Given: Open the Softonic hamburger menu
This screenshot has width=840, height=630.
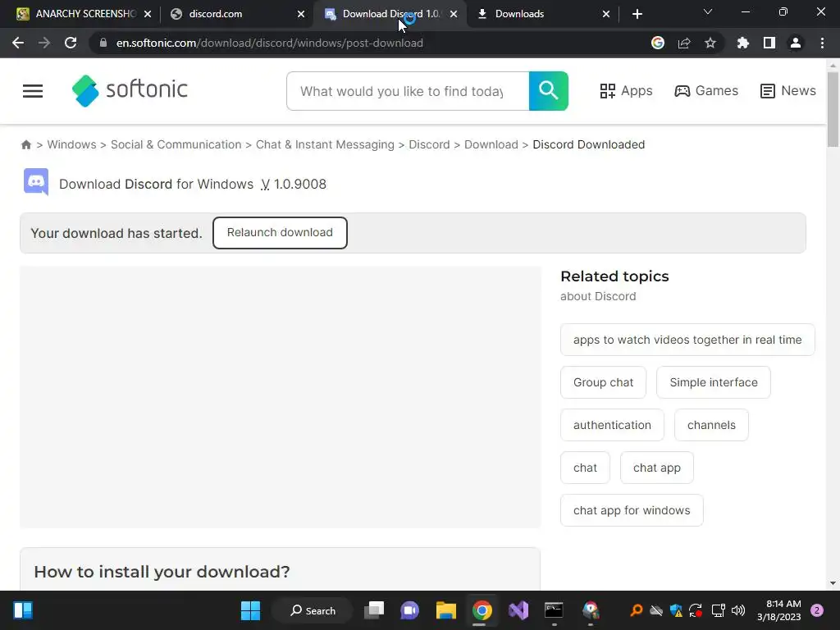Looking at the screenshot, I should coord(33,91).
